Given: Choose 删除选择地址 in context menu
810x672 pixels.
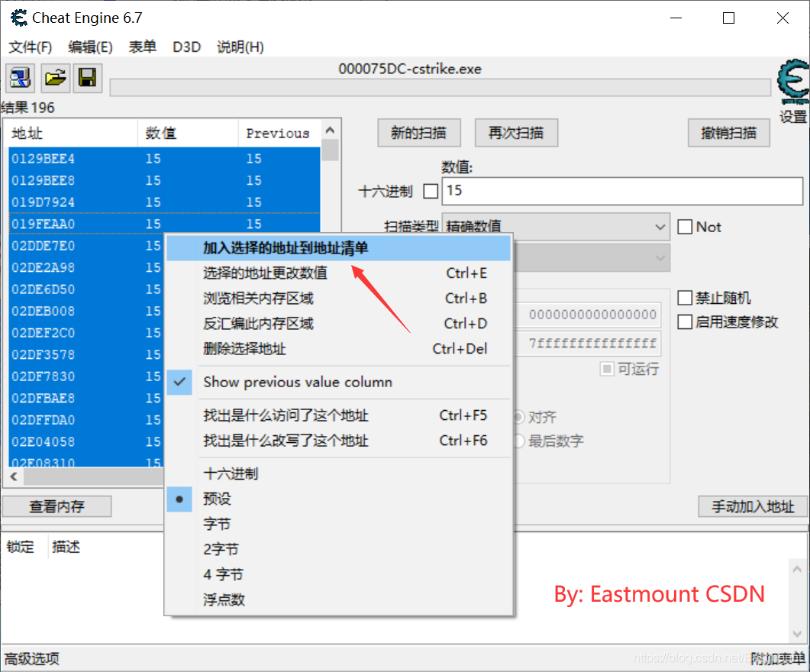Looking at the screenshot, I should [x=338, y=349].
